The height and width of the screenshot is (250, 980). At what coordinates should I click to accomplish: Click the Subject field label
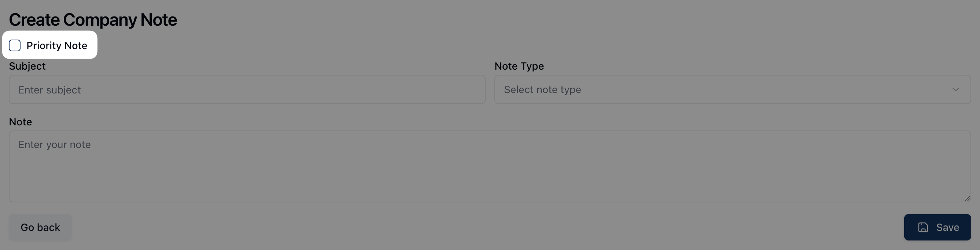tap(27, 66)
